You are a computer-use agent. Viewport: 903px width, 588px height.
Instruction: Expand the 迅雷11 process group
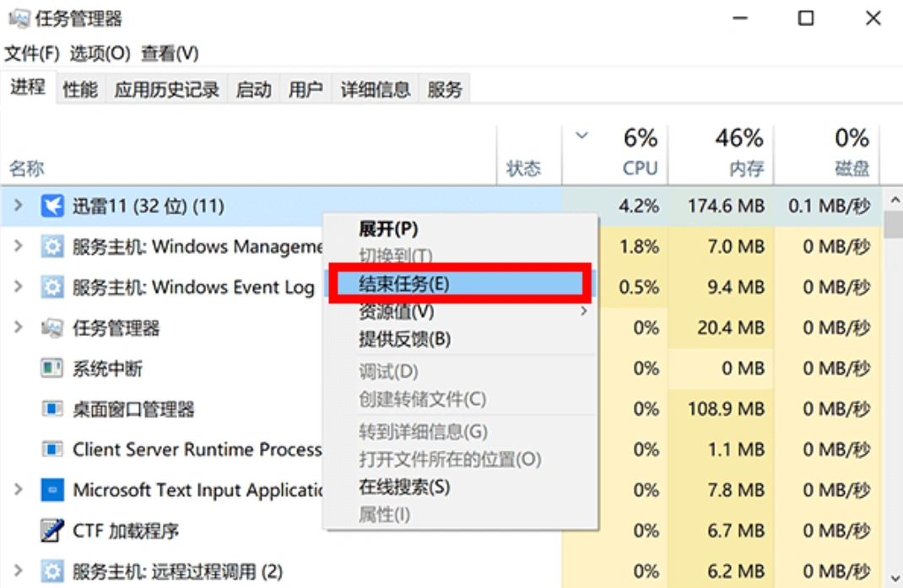click(x=18, y=206)
